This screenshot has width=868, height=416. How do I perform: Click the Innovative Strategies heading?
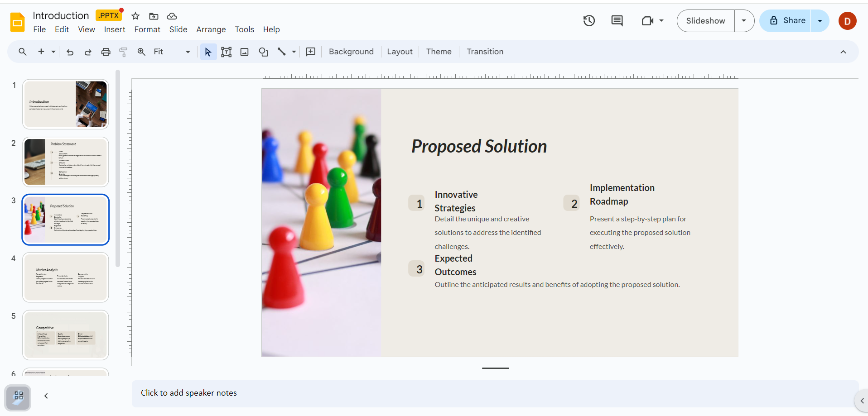point(456,201)
